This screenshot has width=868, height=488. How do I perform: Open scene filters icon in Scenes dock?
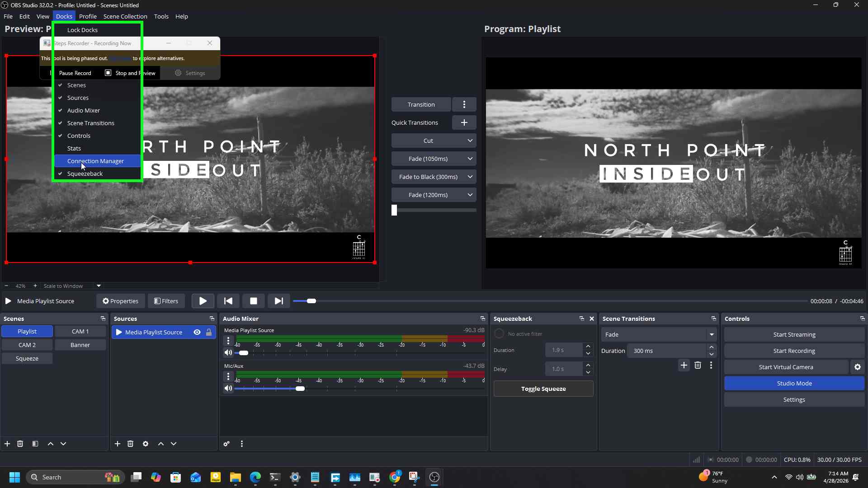coord(35,444)
